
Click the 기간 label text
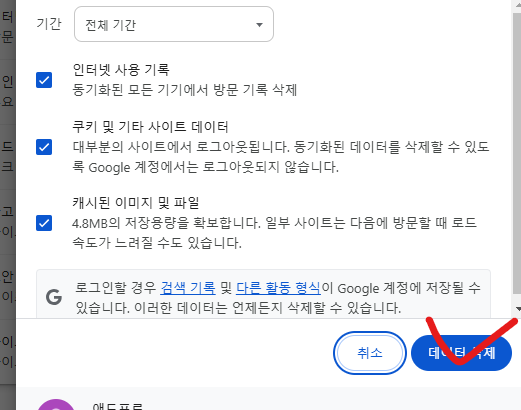pos(49,24)
